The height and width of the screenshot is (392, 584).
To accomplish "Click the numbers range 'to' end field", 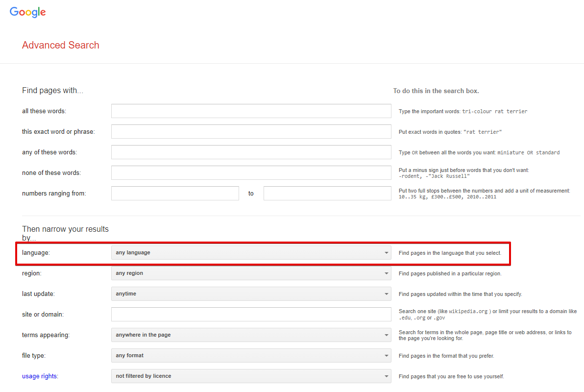I will click(x=327, y=194).
